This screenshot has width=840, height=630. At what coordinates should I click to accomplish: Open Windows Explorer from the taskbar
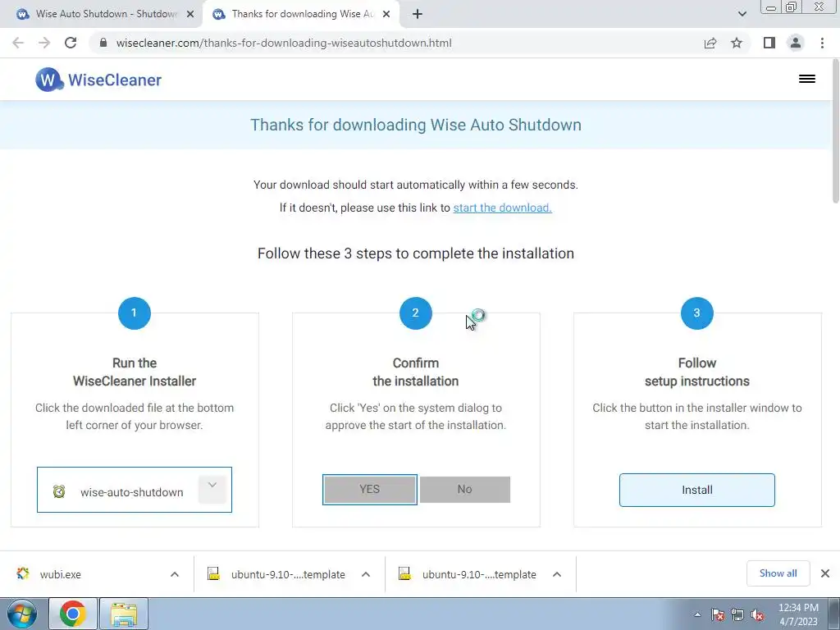[124, 614]
